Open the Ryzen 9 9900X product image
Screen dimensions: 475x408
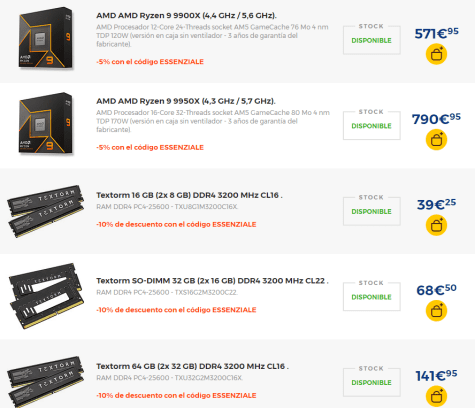46,38
